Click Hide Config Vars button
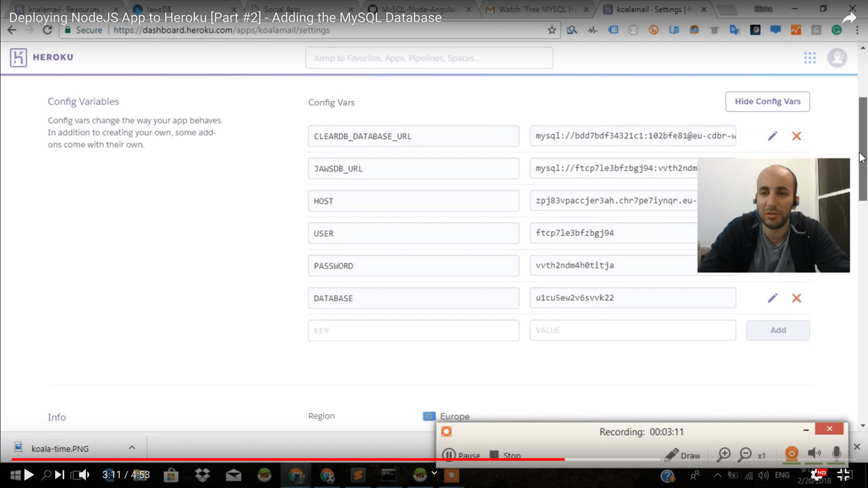 767,102
